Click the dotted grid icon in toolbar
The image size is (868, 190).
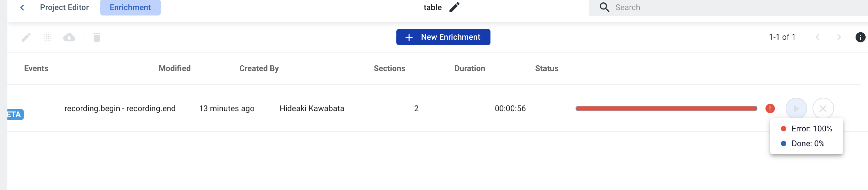[x=48, y=37]
